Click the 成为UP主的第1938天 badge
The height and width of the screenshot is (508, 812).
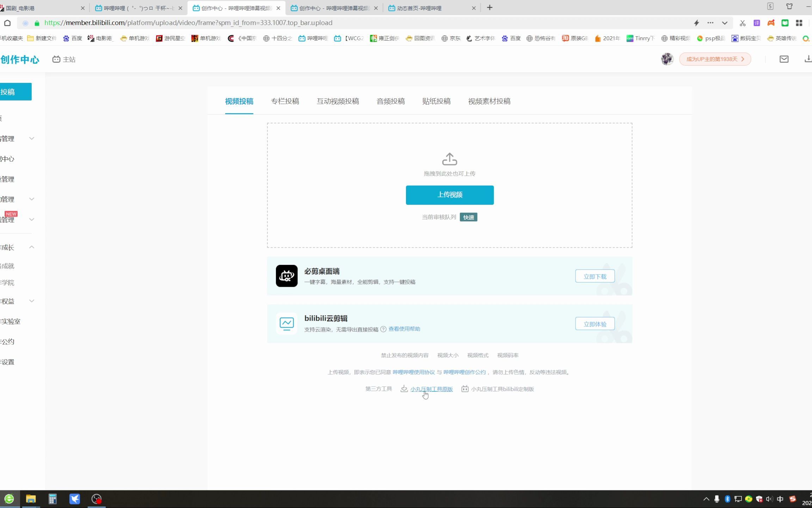point(715,59)
